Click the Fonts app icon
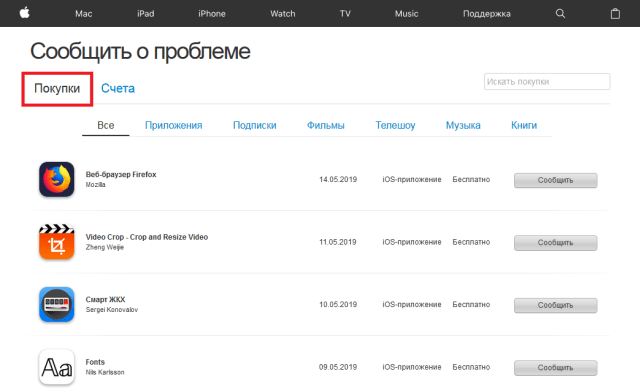This screenshot has height=388, width=640. pyautogui.click(x=57, y=367)
